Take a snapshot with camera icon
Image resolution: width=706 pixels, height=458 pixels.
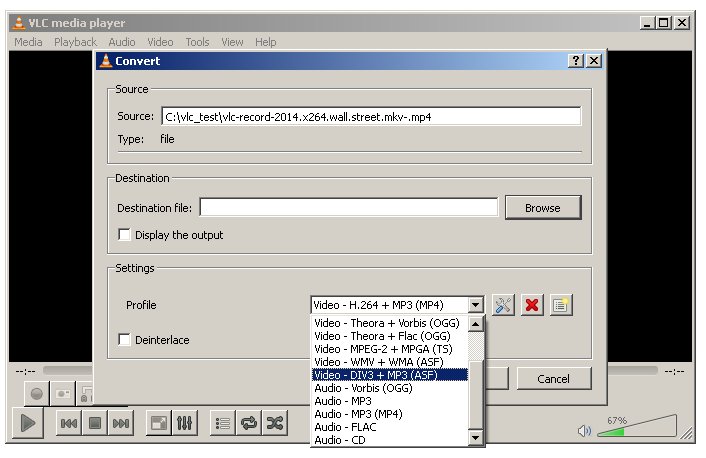[63, 394]
